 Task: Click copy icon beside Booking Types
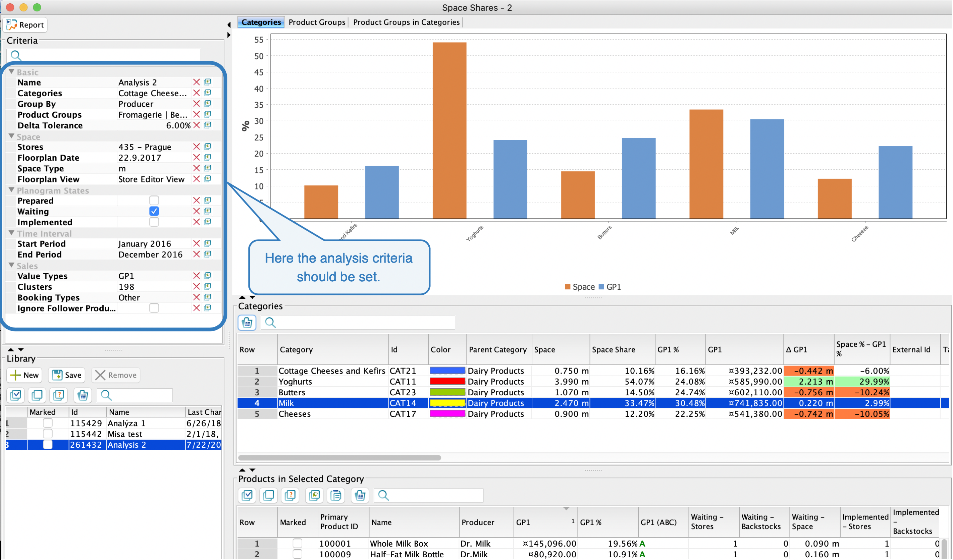click(207, 298)
